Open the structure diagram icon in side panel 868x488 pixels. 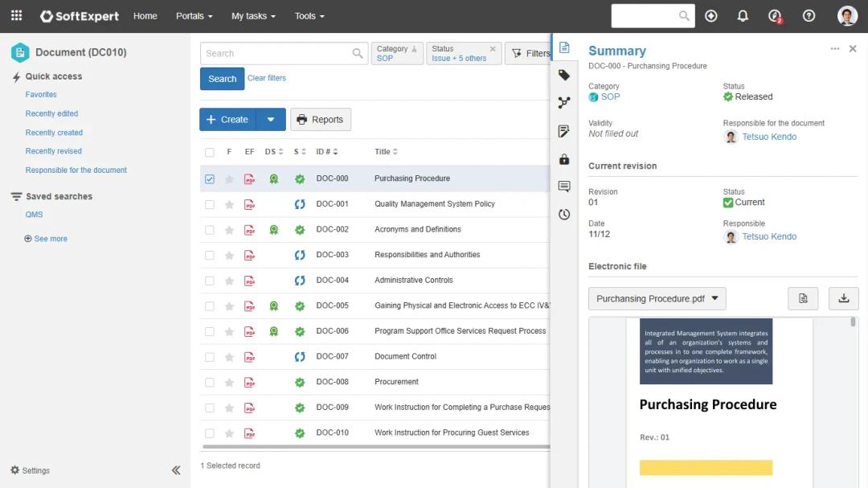tap(564, 103)
